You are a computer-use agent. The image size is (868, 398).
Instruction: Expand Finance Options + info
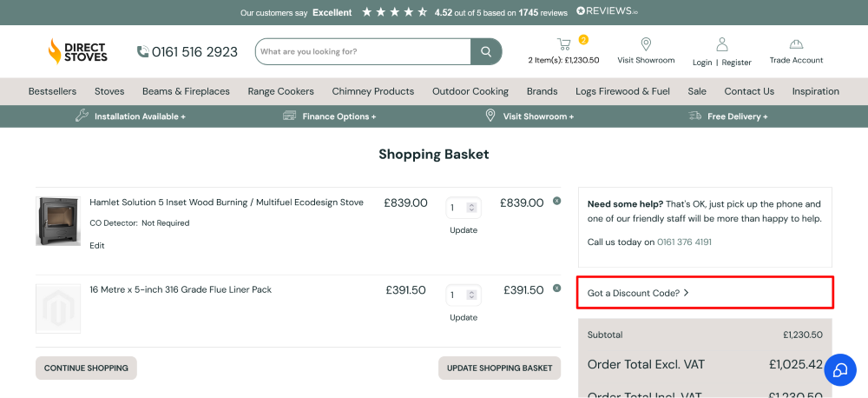pos(339,116)
